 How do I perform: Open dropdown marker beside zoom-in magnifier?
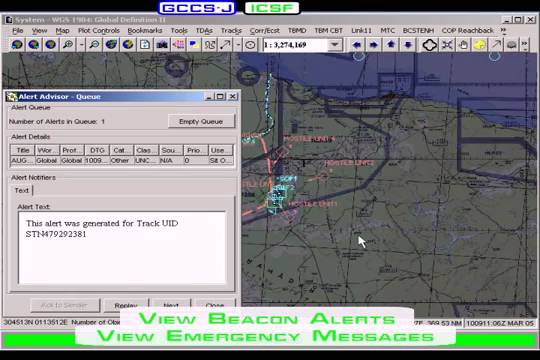tap(81, 45)
